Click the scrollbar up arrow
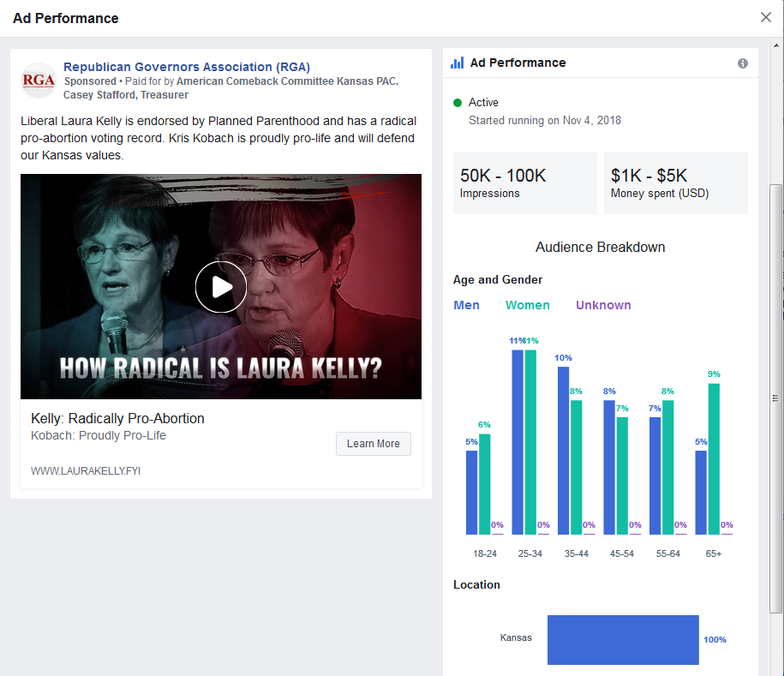 coord(776,45)
